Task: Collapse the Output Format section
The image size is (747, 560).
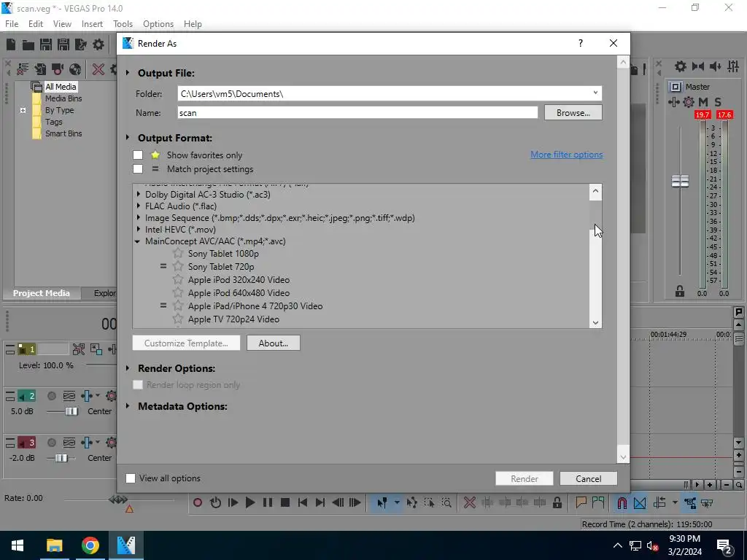Action: click(x=128, y=138)
